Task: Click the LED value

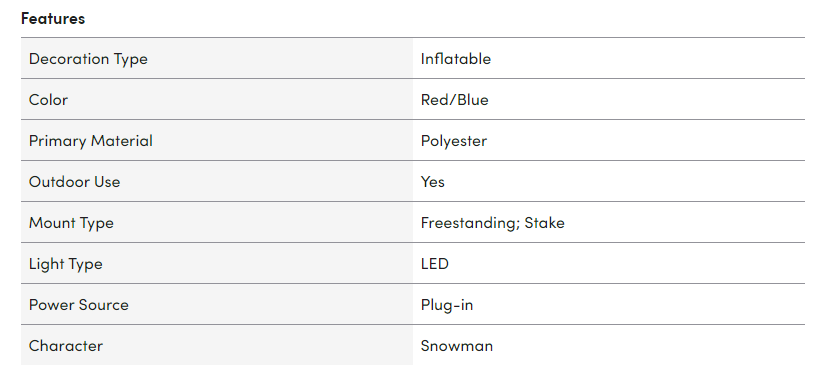Action: (x=435, y=263)
